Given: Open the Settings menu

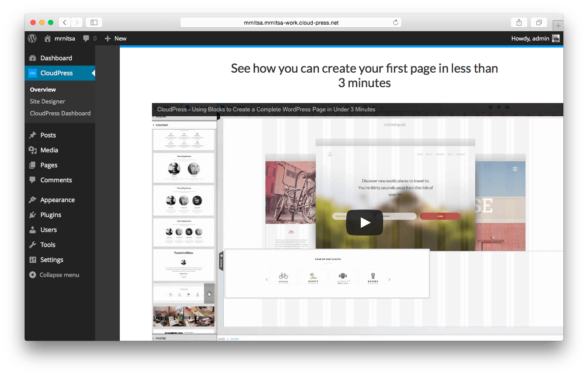Looking at the screenshot, I should tap(52, 260).
